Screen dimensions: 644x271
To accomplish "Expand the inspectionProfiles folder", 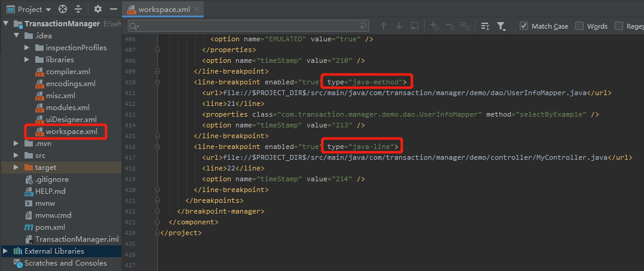I will (27, 48).
